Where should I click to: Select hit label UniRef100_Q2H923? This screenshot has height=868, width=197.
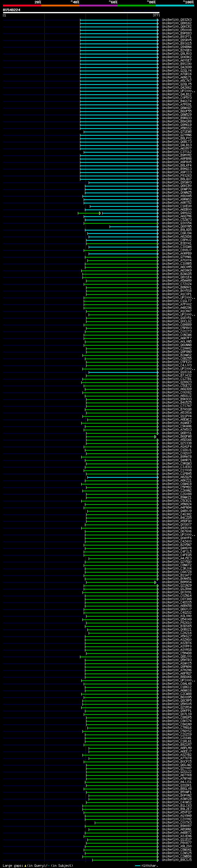177,382
